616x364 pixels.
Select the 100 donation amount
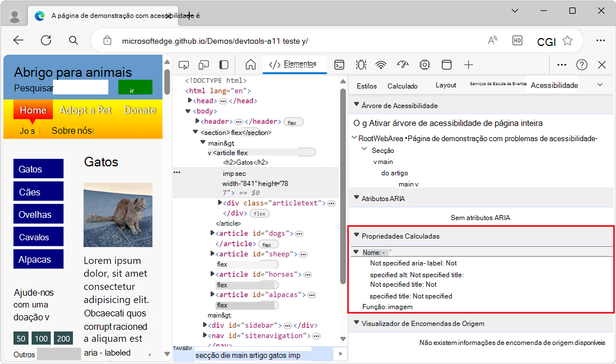(x=42, y=338)
